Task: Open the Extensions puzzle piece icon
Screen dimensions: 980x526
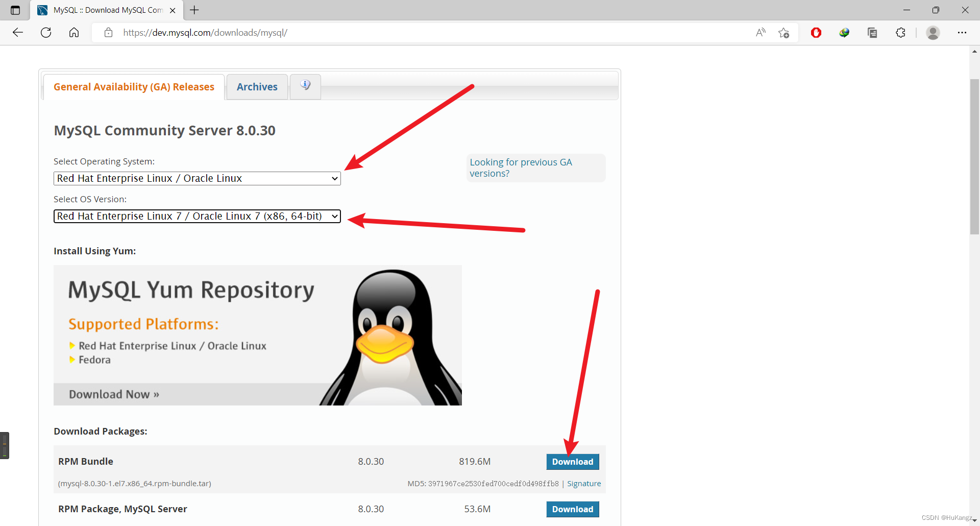Action: [901, 33]
